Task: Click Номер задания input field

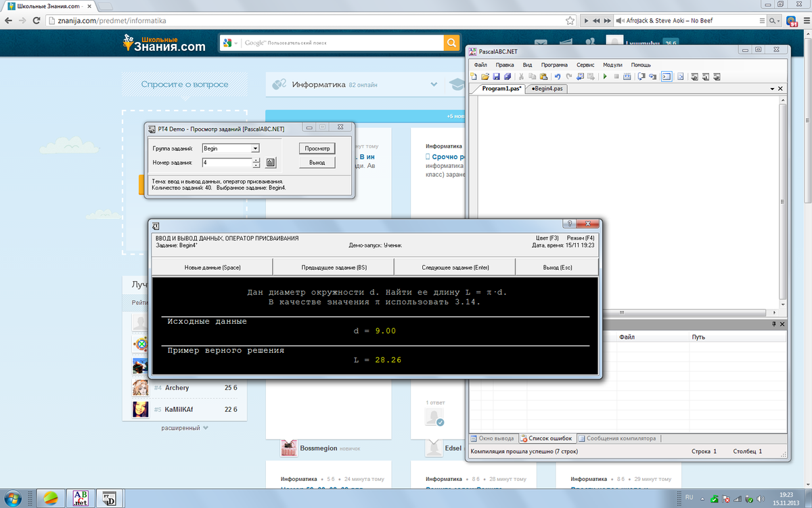Action: coord(227,163)
